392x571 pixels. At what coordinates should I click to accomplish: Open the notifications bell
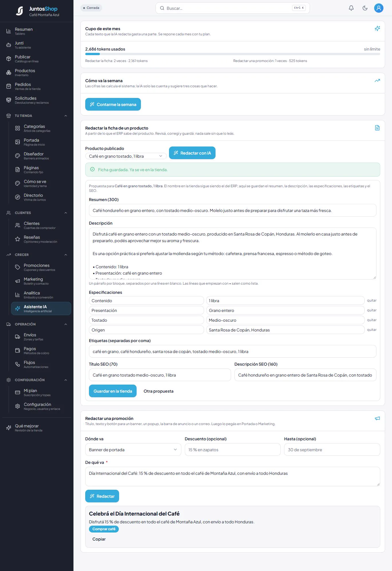tap(351, 8)
